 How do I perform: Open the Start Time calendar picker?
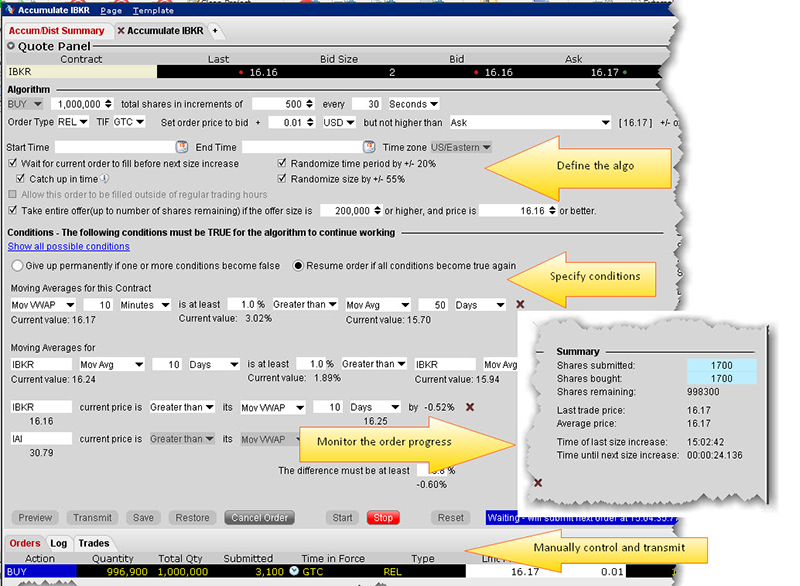tap(182, 147)
